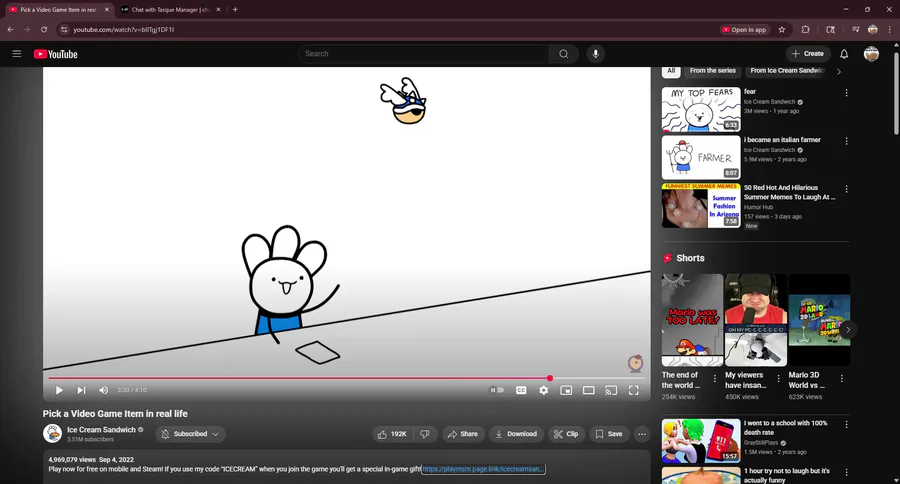Bookmark this page with star
The image size is (900, 484).
click(x=782, y=30)
